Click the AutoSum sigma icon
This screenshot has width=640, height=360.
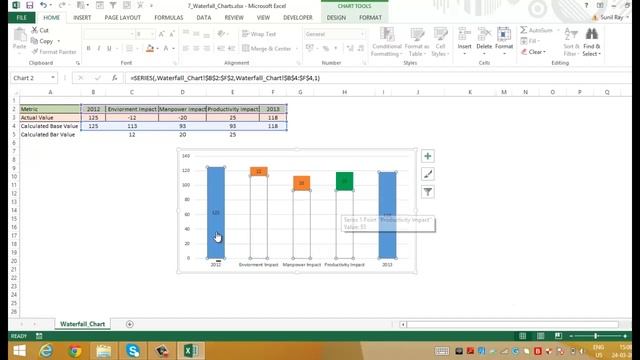point(524,30)
